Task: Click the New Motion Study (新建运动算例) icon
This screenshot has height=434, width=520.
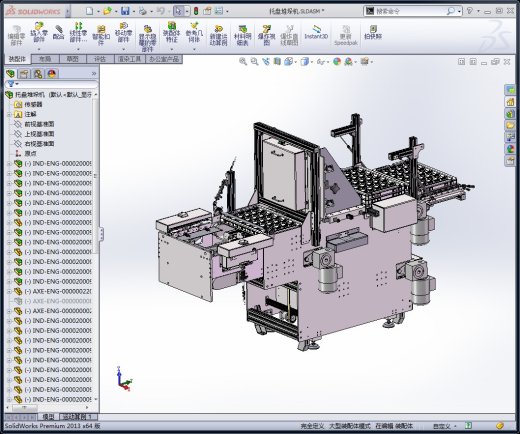Action: (218, 35)
